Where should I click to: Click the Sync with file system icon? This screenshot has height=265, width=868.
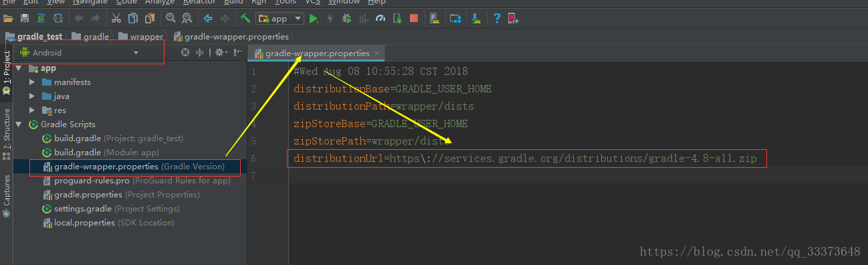41,18
